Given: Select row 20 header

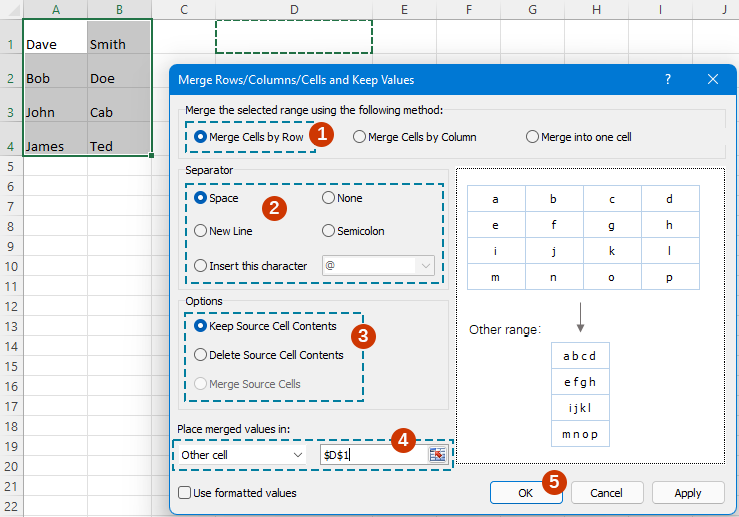Looking at the screenshot, I should point(11,466).
